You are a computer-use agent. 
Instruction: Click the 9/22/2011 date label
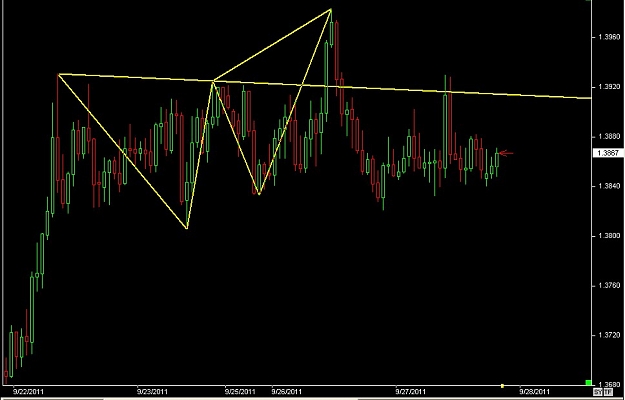pos(29,392)
